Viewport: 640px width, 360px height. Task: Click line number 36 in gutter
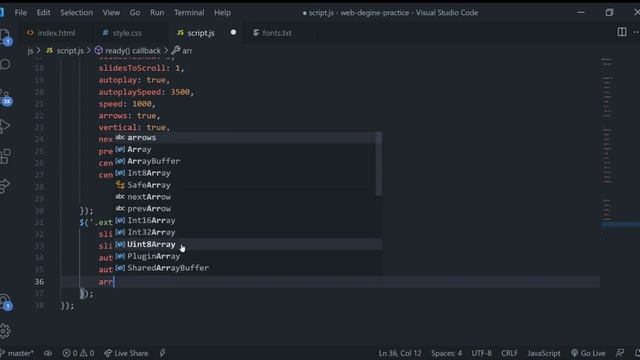click(x=39, y=282)
